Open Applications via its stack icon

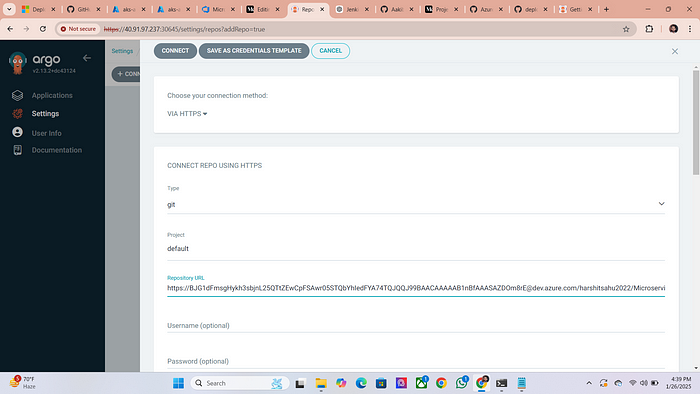tap(17, 95)
